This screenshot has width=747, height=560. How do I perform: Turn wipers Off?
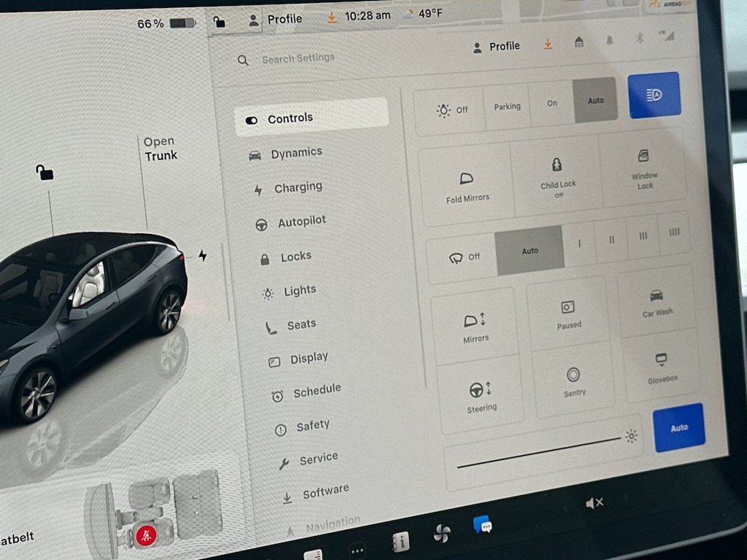pos(464,256)
